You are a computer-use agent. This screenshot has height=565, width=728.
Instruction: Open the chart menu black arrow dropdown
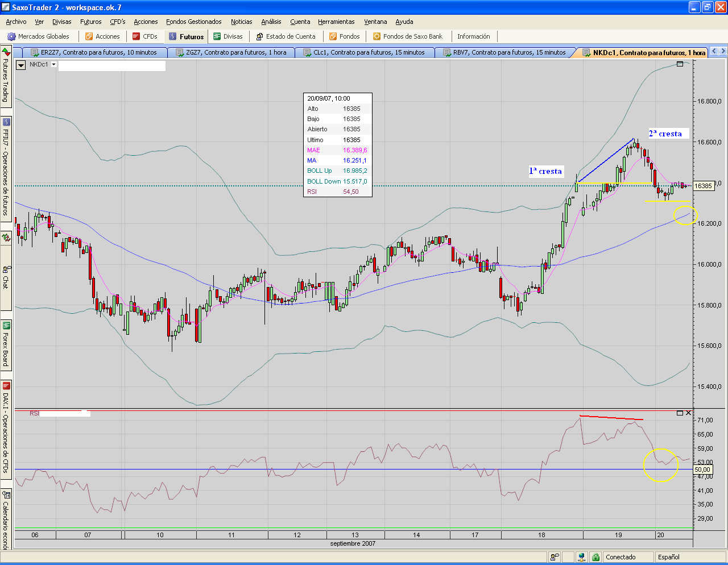point(21,65)
